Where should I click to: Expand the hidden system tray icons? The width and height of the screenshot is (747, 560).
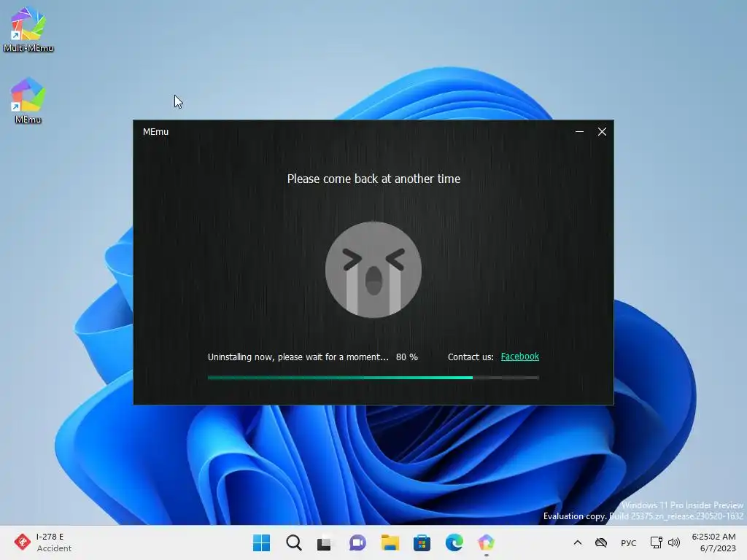tap(578, 542)
